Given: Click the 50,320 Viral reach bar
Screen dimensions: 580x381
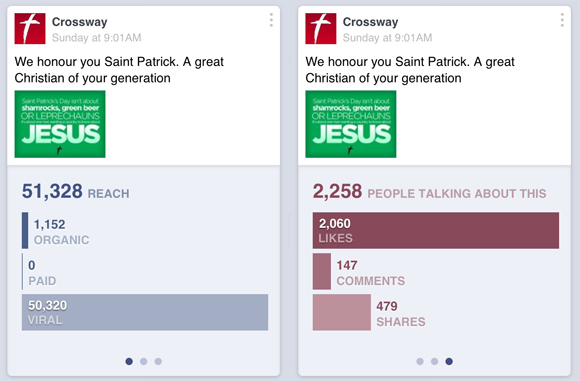Looking at the screenshot, I should tap(145, 312).
